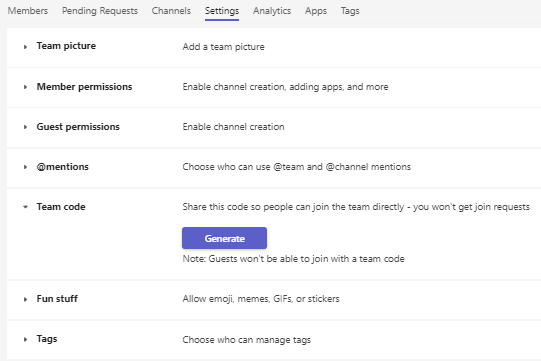Click the Fun stuff heading
The height and width of the screenshot is (361, 541).
point(57,299)
